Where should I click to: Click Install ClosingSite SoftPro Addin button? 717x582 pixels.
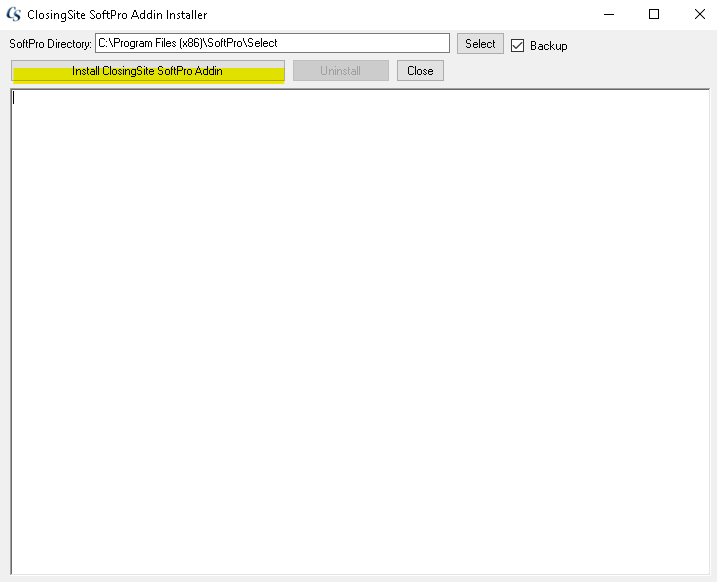pyautogui.click(x=148, y=71)
